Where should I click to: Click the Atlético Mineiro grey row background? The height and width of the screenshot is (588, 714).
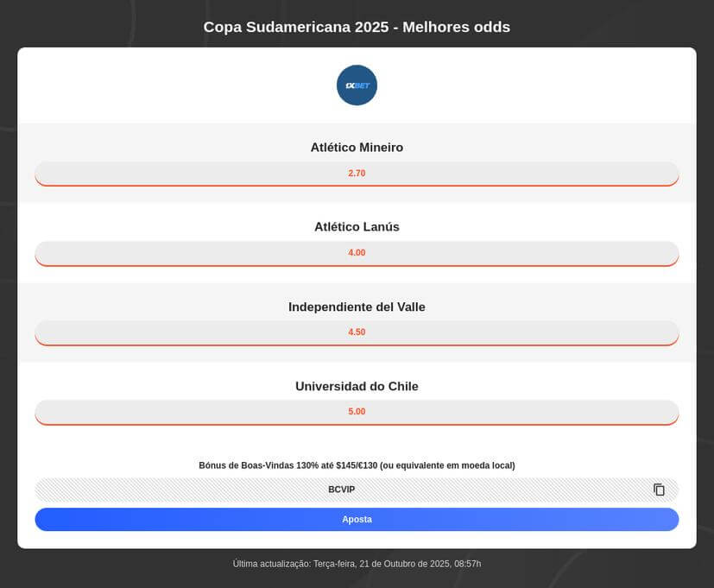(x=130, y=138)
